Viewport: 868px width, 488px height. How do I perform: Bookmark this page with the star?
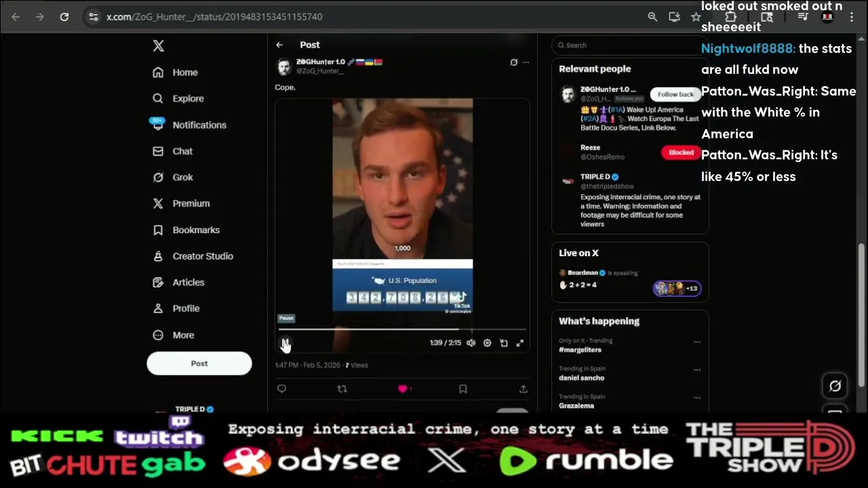point(696,17)
